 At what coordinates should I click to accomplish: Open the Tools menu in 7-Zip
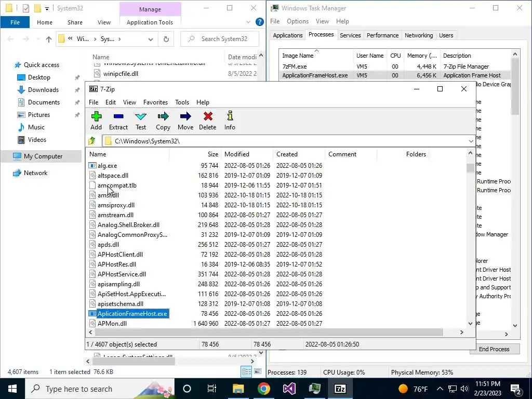182,102
